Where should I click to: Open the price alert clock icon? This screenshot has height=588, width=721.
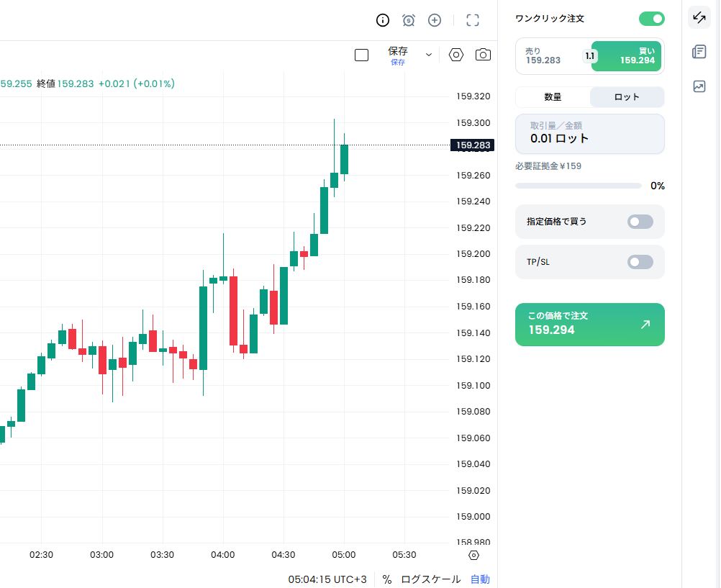[x=408, y=20]
